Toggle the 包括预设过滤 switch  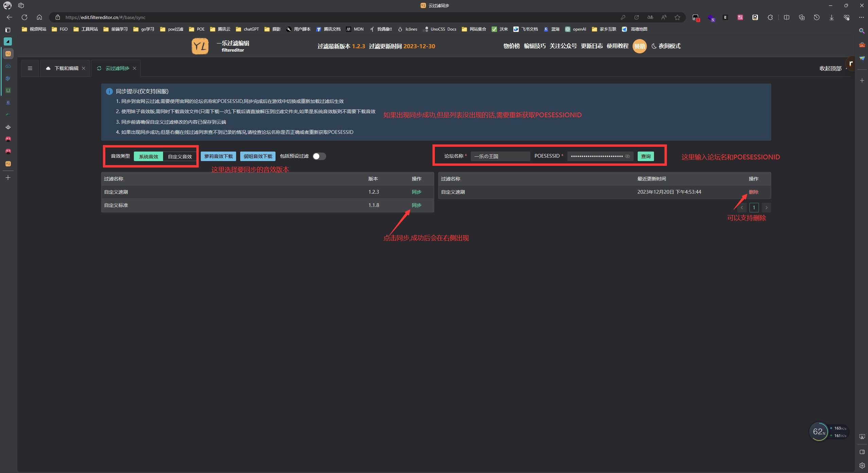coord(319,156)
